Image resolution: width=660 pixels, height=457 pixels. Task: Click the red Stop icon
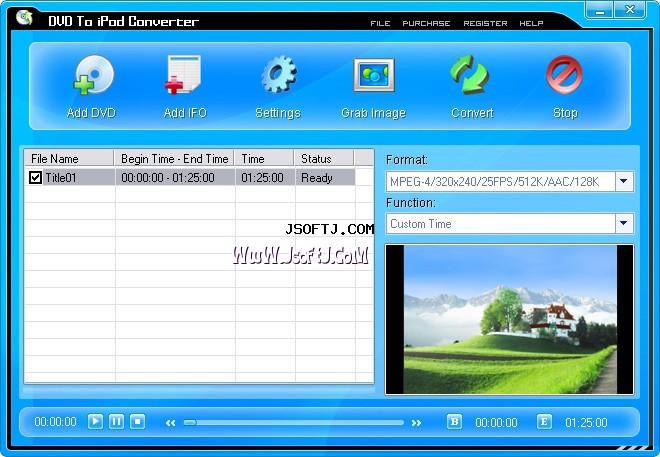point(564,74)
